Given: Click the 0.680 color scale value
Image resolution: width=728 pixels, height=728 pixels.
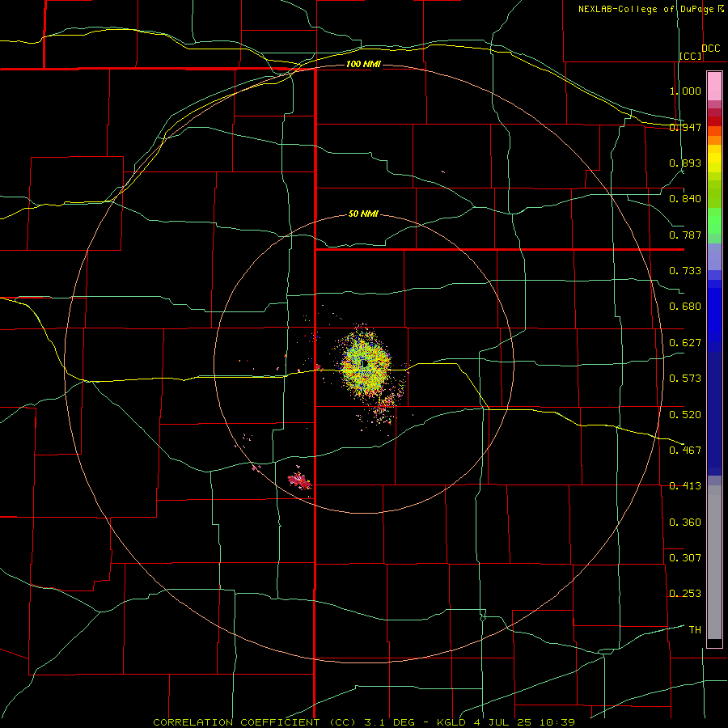Looking at the screenshot, I should click(x=685, y=307).
